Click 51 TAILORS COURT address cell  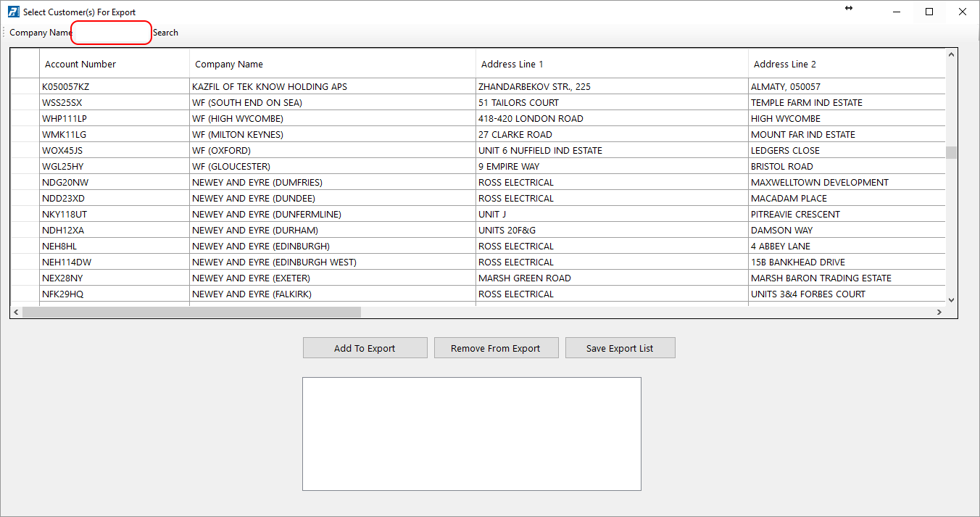(612, 102)
